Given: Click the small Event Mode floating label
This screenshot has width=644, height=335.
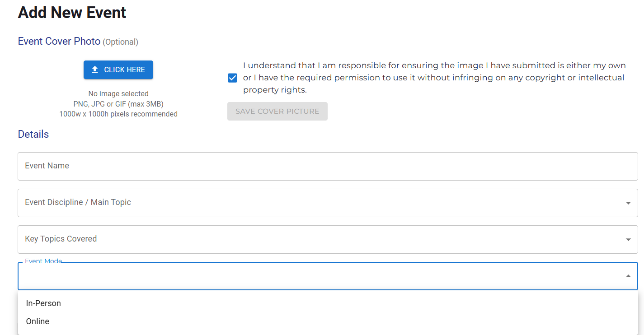Looking at the screenshot, I should point(43,261).
